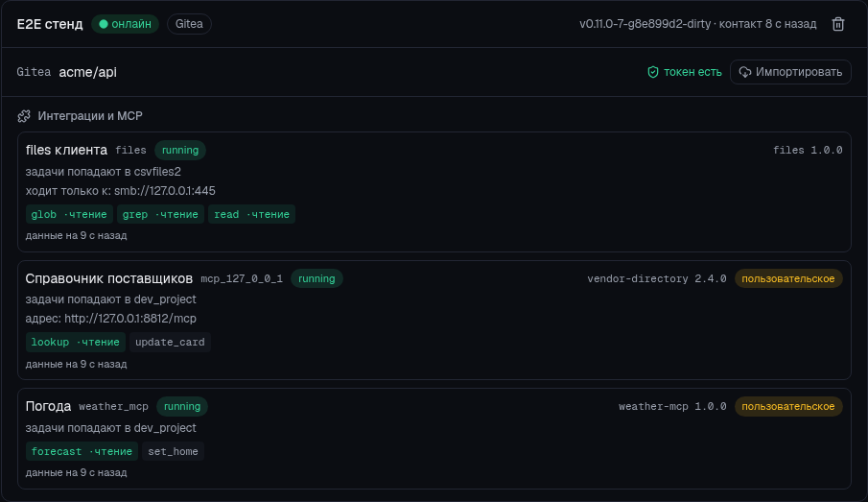Image resolution: width=868 pixels, height=502 pixels.
Task: Open Погода integration title
Action: click(48, 406)
